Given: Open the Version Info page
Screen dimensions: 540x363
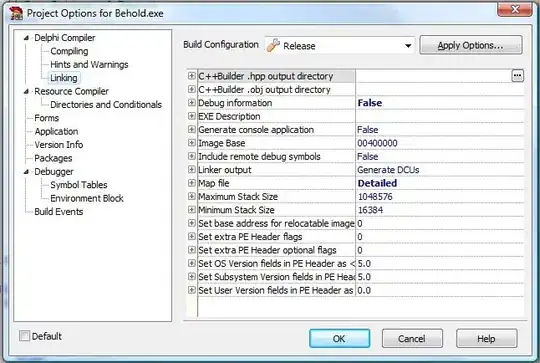Looking at the screenshot, I should click(59, 145).
